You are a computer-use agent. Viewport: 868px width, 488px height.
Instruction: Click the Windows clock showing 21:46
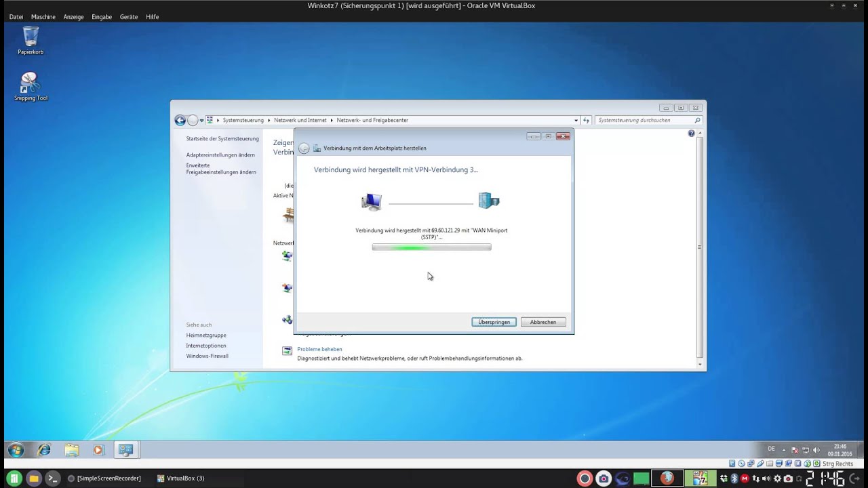[840, 450]
